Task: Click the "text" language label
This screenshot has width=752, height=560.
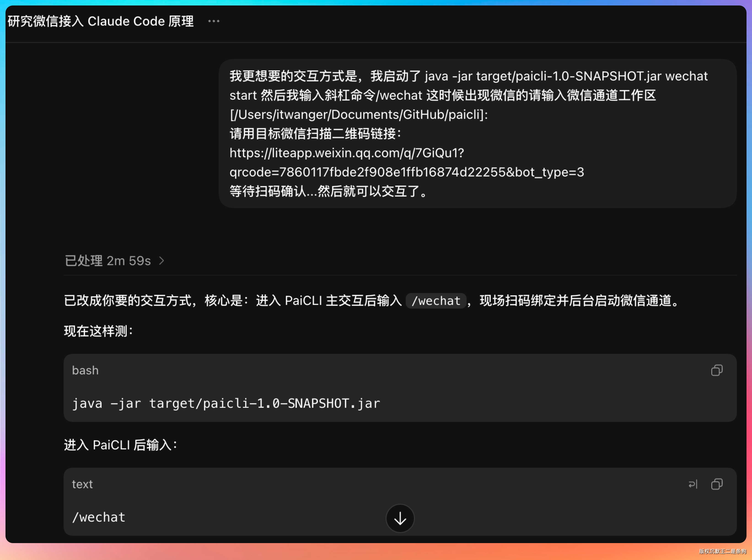Action: (x=82, y=484)
